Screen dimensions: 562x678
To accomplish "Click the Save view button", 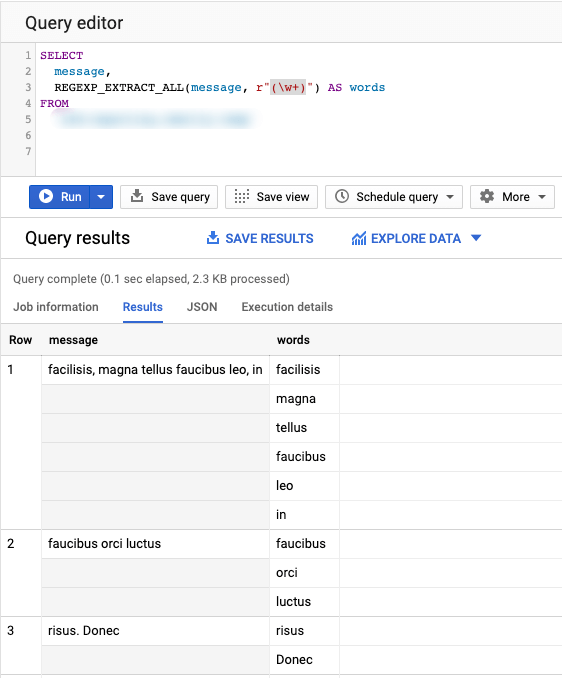I will [x=271, y=197].
